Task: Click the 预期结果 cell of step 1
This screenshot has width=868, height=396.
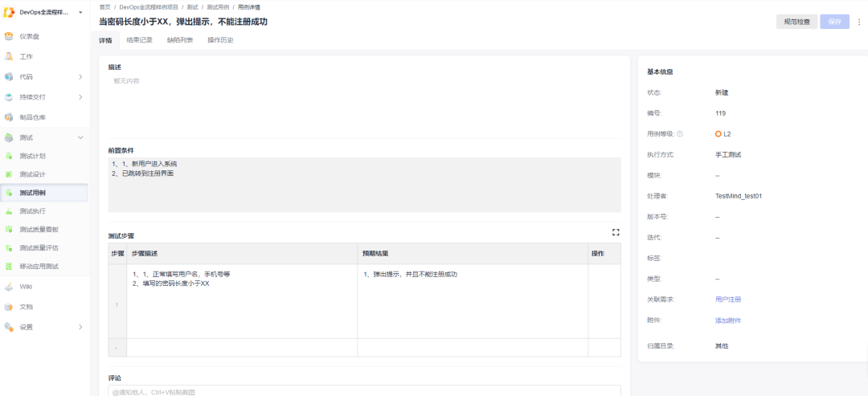Action: [473, 301]
